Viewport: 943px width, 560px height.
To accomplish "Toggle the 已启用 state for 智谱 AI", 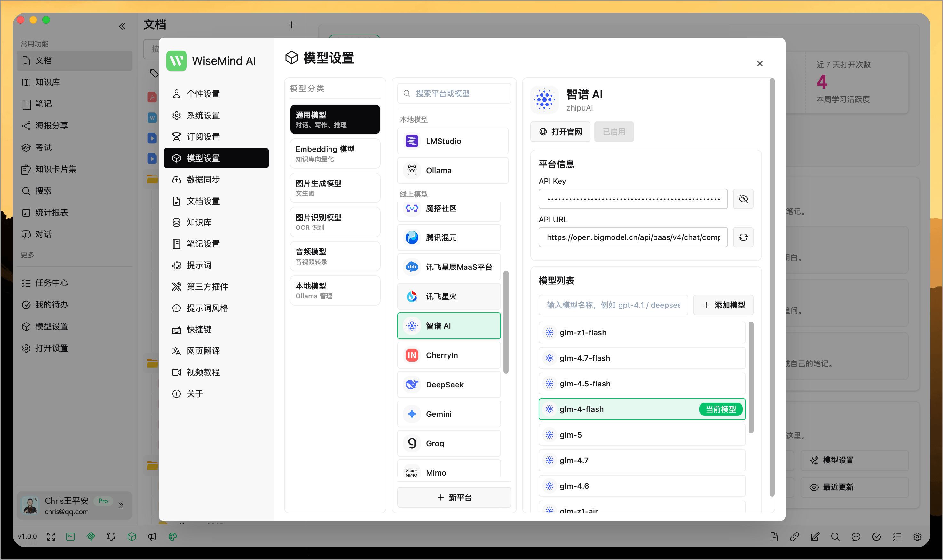I will coord(613,131).
